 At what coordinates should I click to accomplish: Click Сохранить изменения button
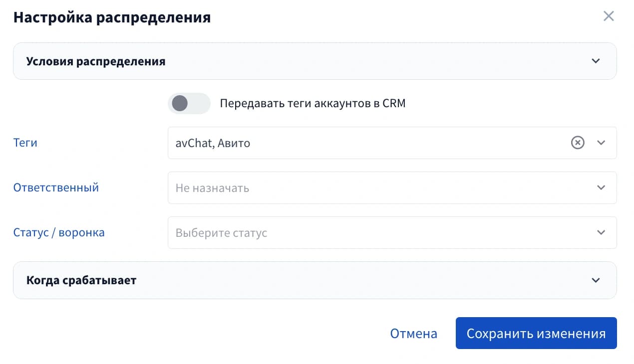(x=536, y=333)
